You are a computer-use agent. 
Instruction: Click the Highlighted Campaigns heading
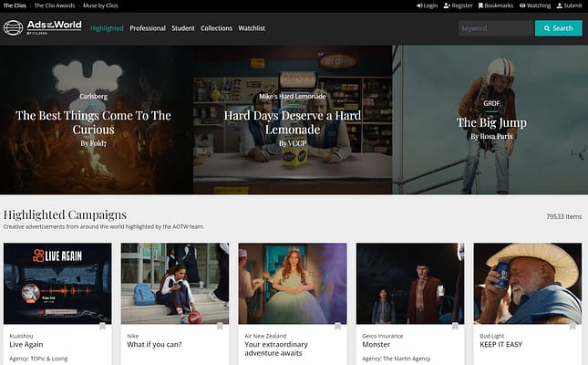point(66,214)
